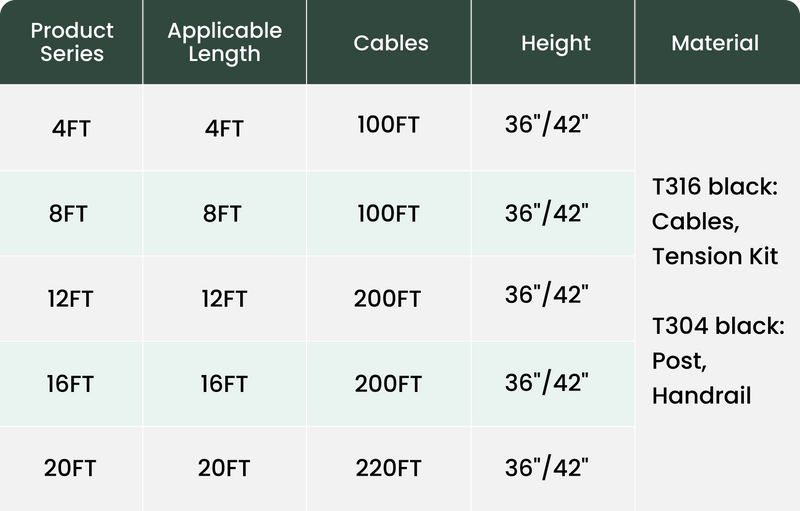The height and width of the screenshot is (511, 800).
Task: Click 16FT in the Applicable Length column
Action: click(x=223, y=384)
